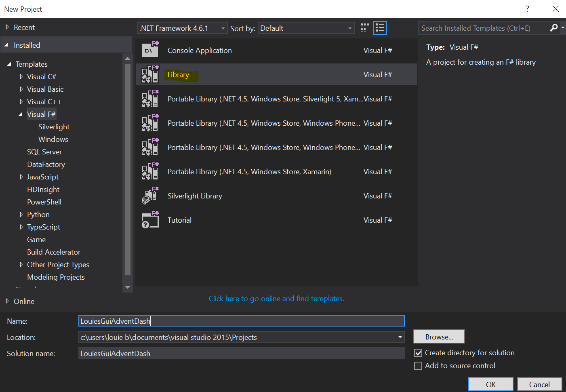The image size is (566, 392).
Task: Click the F# Library template icon
Action: (x=150, y=74)
